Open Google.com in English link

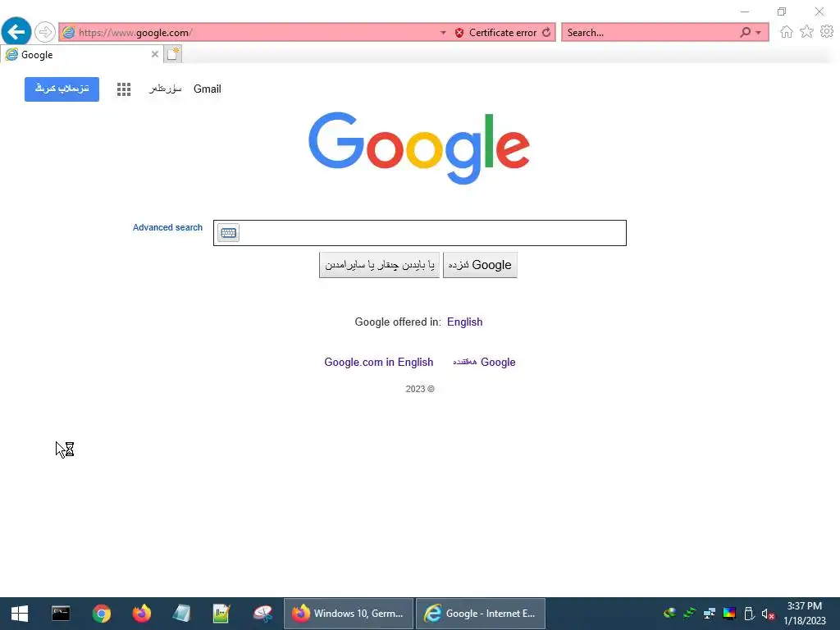click(x=379, y=362)
